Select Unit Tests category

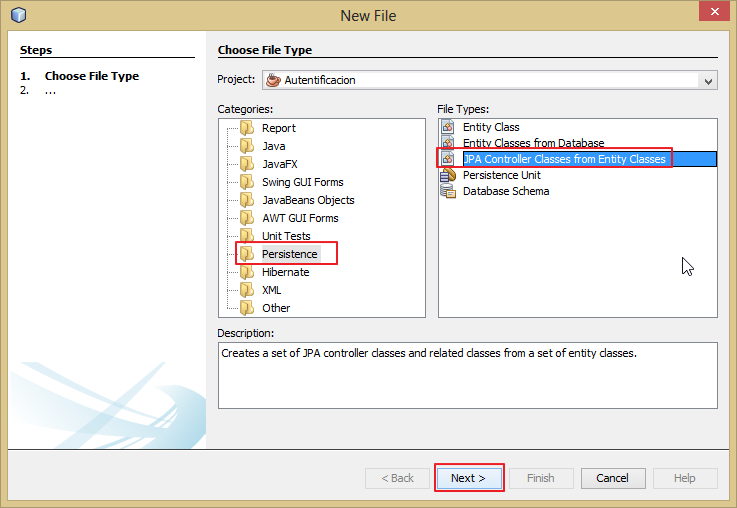tap(286, 236)
